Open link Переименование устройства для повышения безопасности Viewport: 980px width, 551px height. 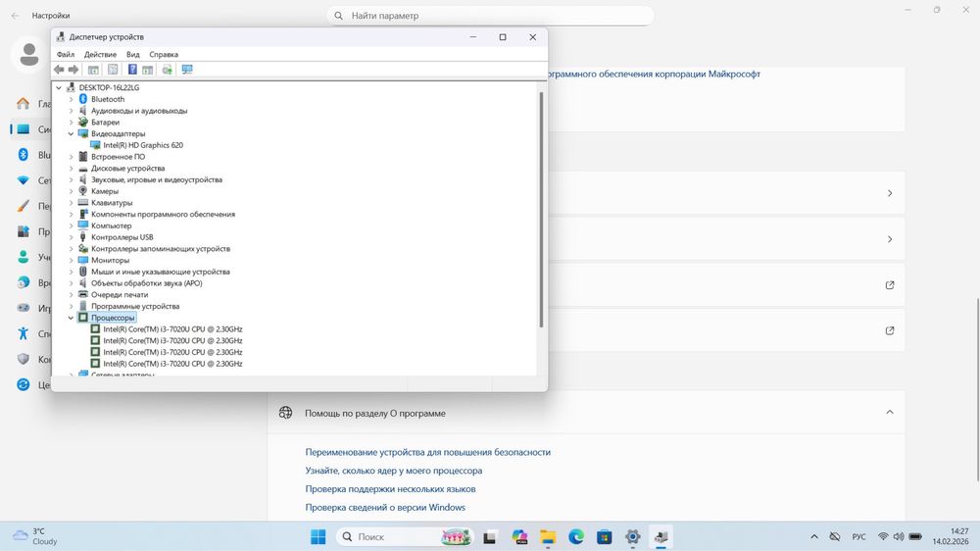pyautogui.click(x=427, y=452)
